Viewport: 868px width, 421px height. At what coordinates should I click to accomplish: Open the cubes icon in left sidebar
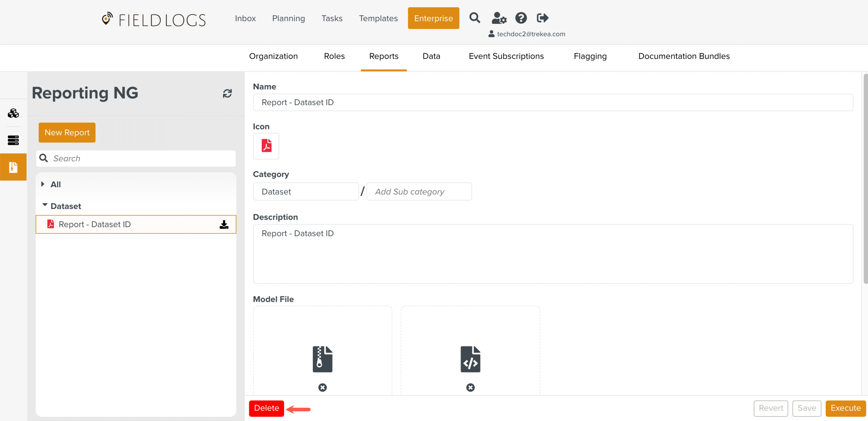13,113
